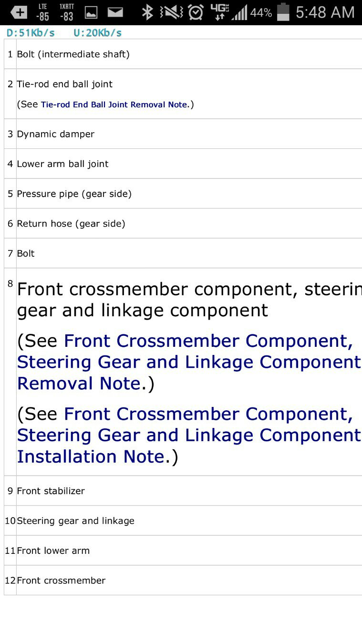Image resolution: width=362 pixels, height=644 pixels.
Task: Tap the alarm clock status icon
Action: pyautogui.click(x=196, y=12)
